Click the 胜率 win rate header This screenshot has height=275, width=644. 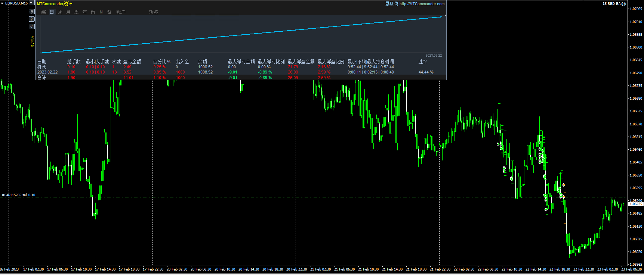[423, 62]
